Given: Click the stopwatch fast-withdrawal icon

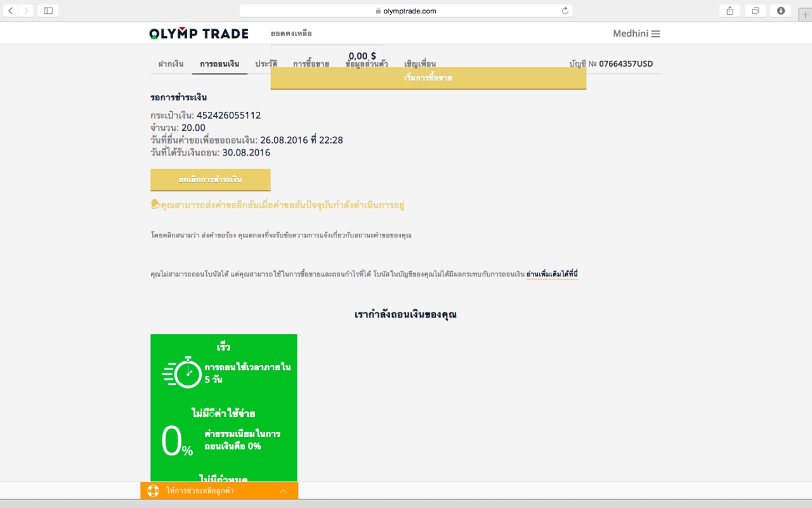Looking at the screenshot, I should point(182,373).
